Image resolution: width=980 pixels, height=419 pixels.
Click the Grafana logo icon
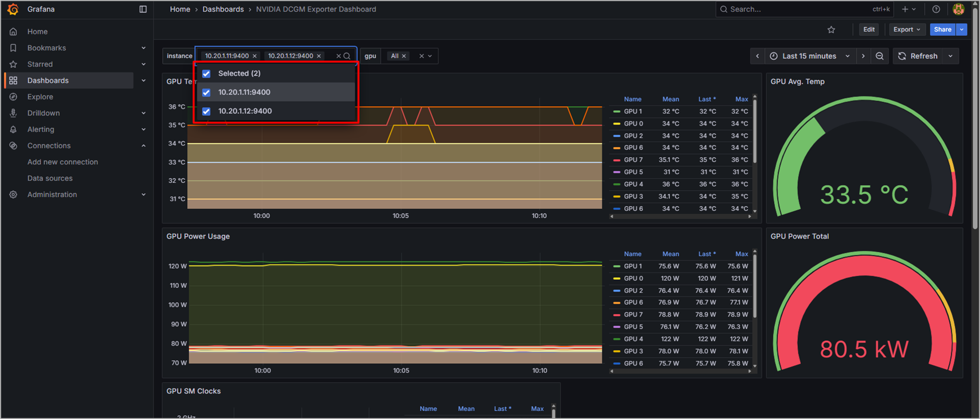tap(13, 9)
